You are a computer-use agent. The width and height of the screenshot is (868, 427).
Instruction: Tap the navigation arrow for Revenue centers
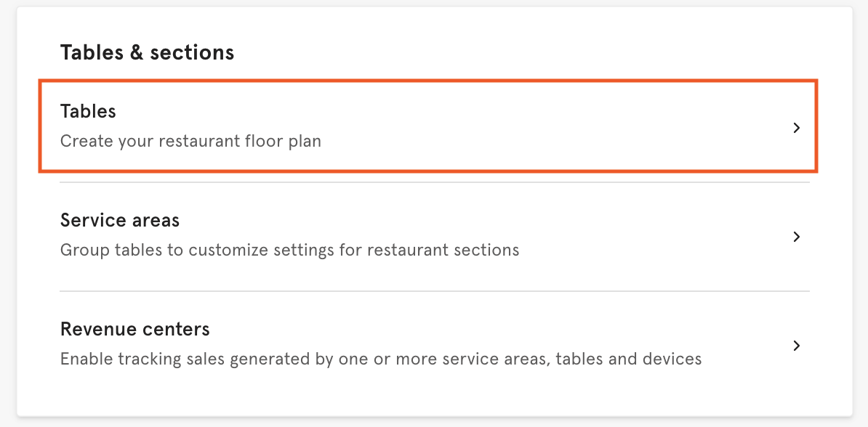tap(796, 346)
